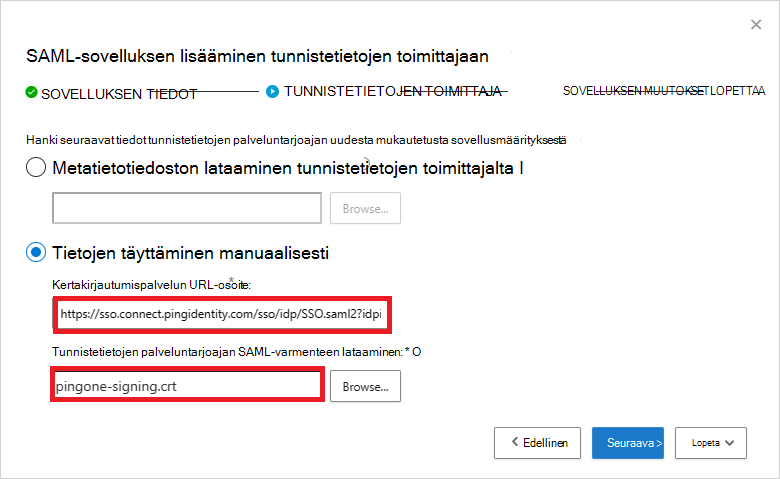Click the pingone-signing.crt certificate field
Image resolution: width=780 pixels, height=479 pixels.
[187, 385]
